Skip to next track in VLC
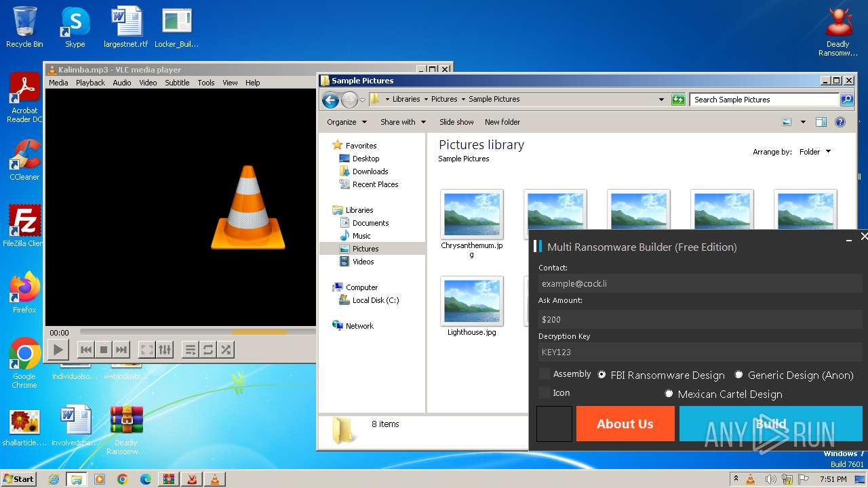The width and height of the screenshot is (868, 488). click(x=121, y=350)
